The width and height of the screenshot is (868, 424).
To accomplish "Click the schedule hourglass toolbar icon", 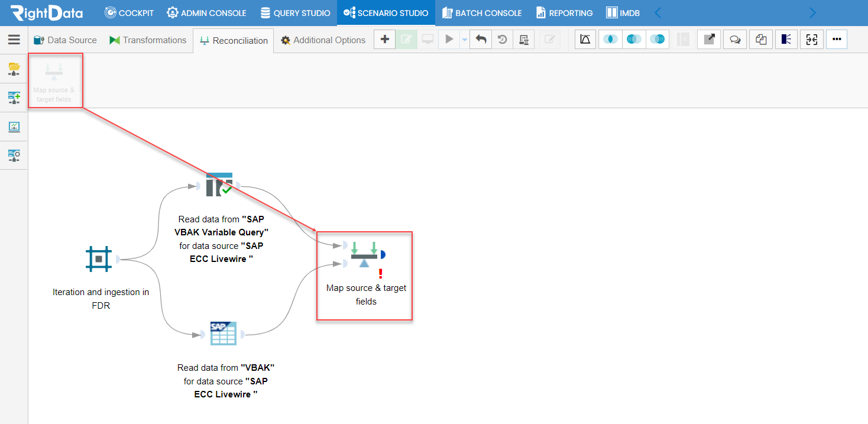I will tap(523, 40).
